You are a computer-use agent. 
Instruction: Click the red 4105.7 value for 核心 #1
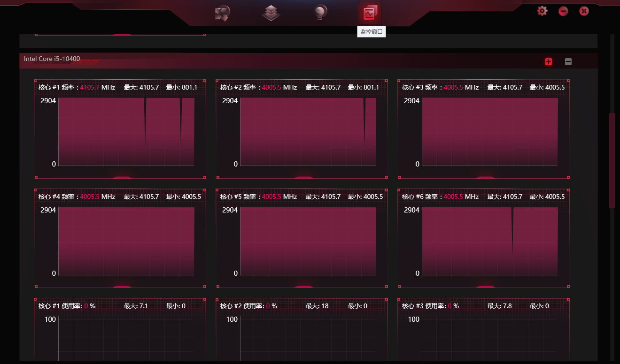[90, 87]
